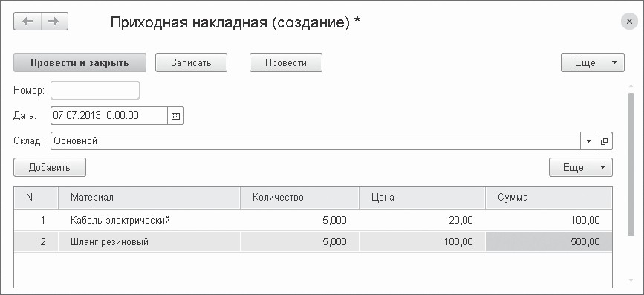Open the Склад item in new window
Image resolution: width=644 pixels, height=295 pixels.
click(x=604, y=141)
